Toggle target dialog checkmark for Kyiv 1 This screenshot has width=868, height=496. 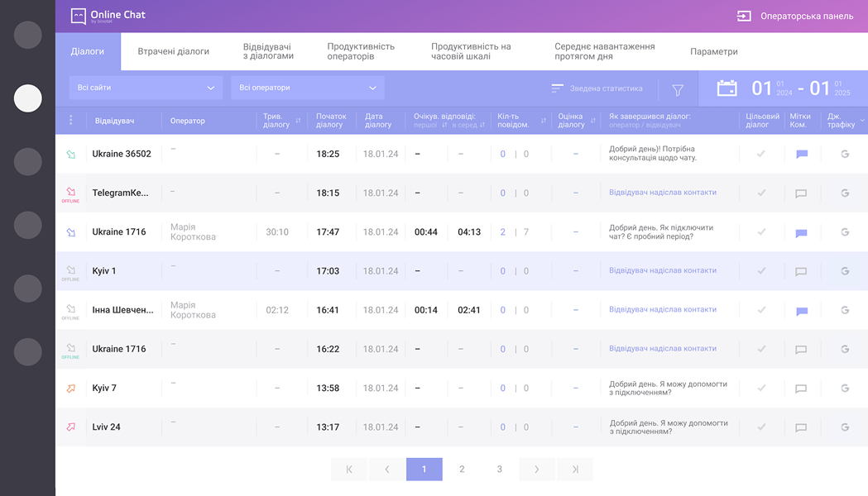coord(761,271)
